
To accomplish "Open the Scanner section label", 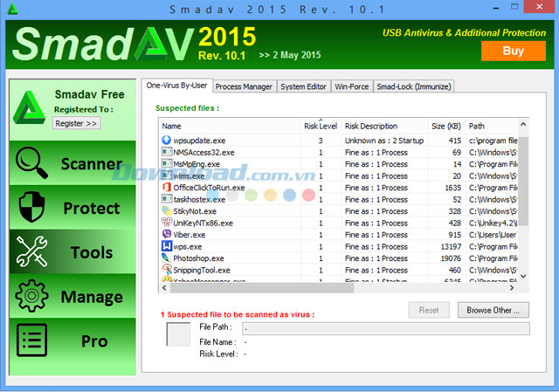I will coord(92,164).
